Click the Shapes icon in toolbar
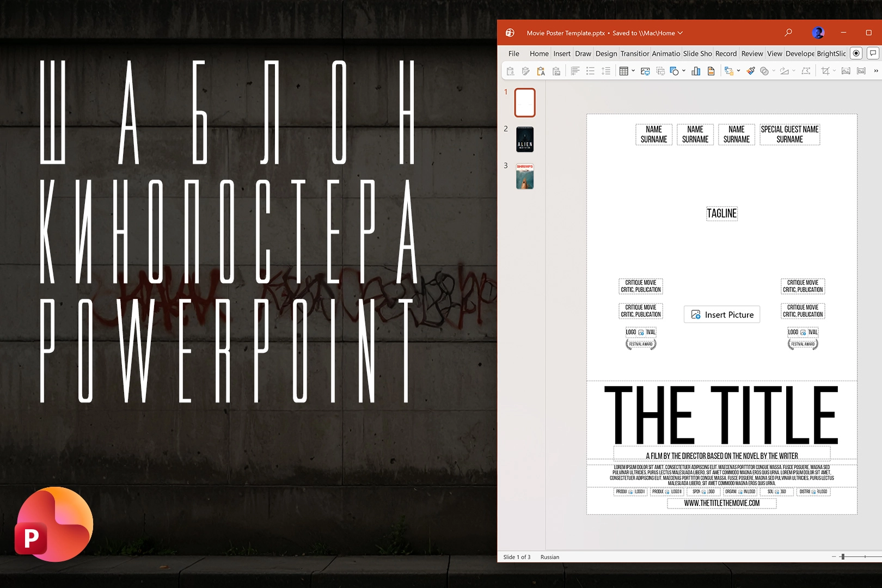 [x=674, y=71]
